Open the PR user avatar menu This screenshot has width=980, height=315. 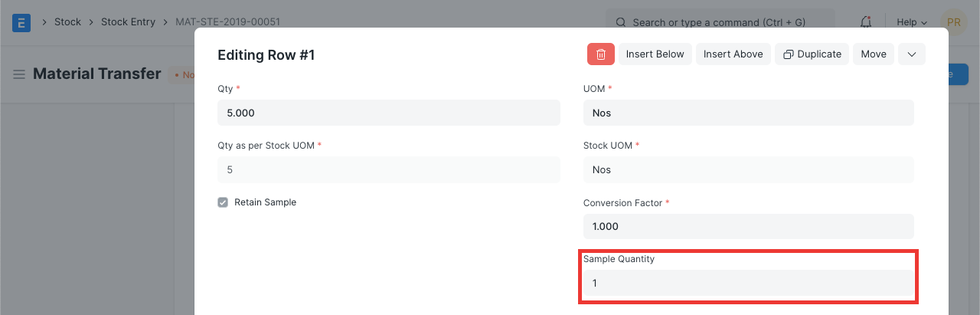tap(953, 22)
